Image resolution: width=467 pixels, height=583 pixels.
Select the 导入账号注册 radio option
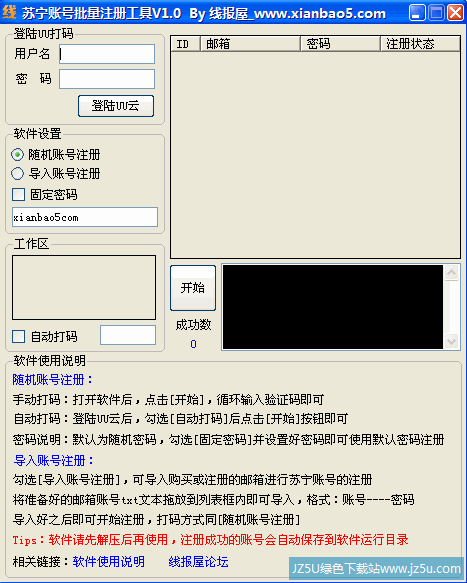pyautogui.click(x=17, y=173)
